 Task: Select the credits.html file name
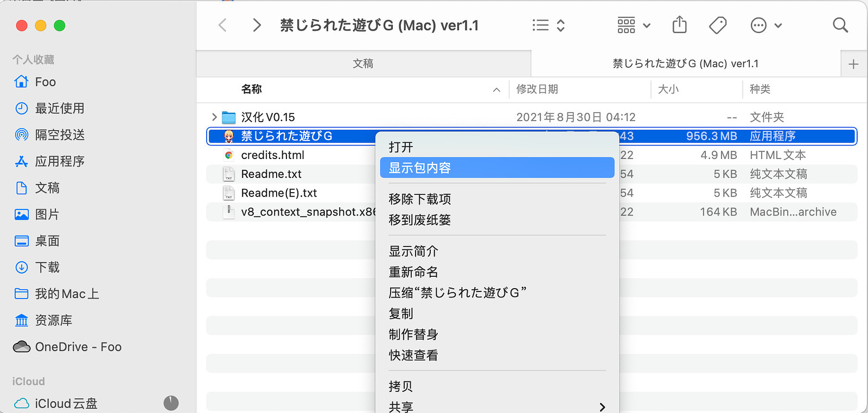click(273, 155)
